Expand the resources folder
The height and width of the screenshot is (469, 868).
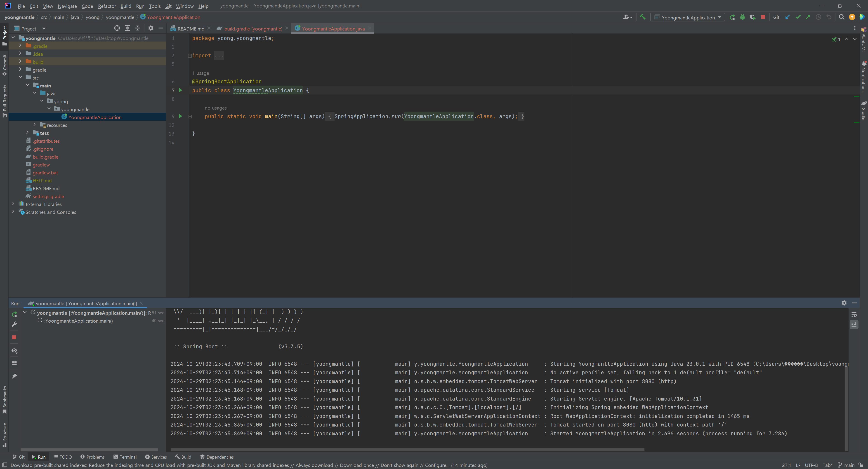click(x=34, y=125)
